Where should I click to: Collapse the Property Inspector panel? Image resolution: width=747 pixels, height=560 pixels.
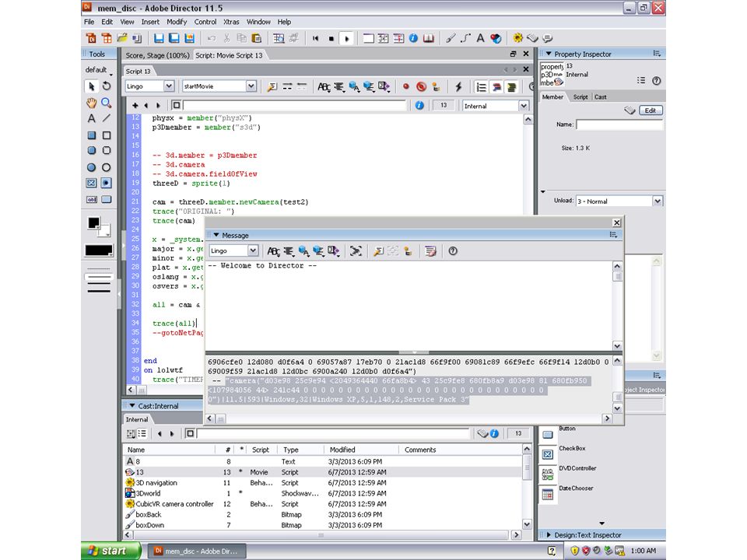pyautogui.click(x=549, y=54)
